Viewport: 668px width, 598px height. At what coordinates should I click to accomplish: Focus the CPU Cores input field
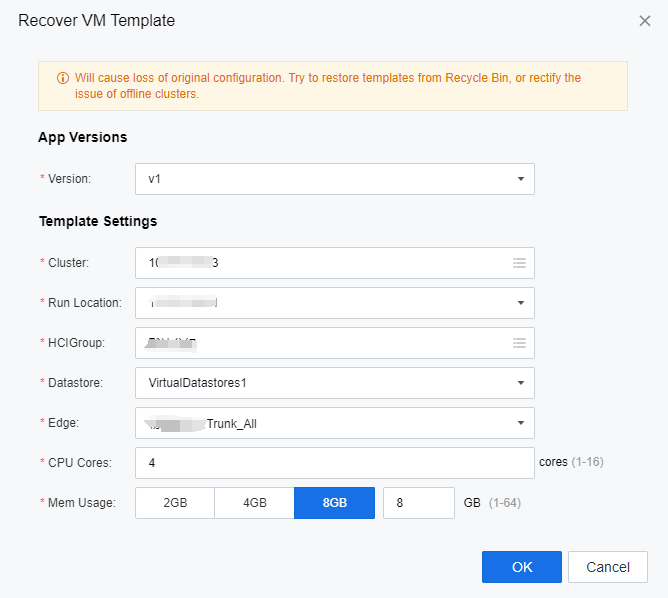(334, 463)
